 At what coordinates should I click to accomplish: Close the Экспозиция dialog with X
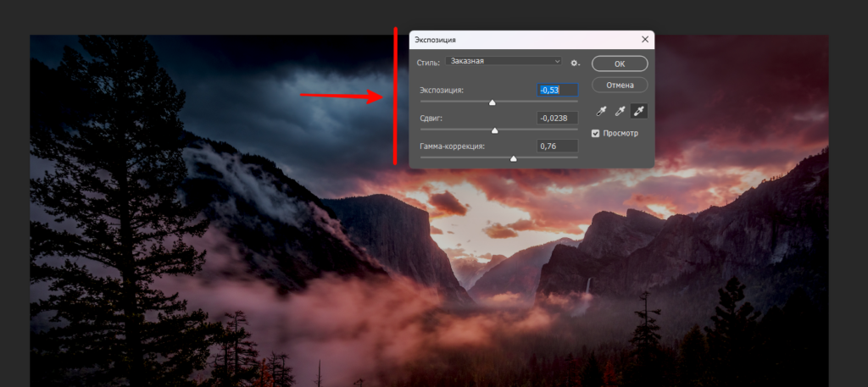point(645,40)
